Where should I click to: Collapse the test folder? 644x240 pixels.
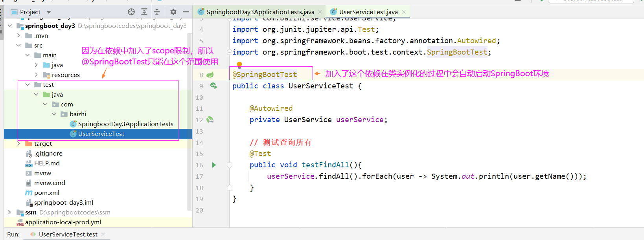pos(28,85)
